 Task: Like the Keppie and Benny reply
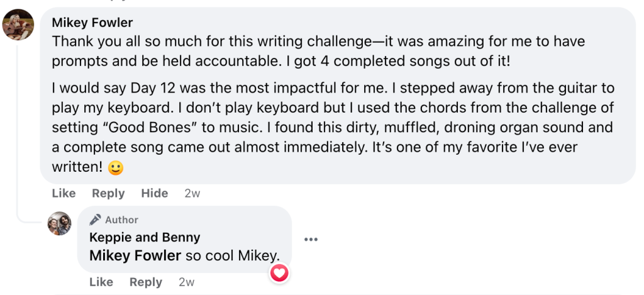(x=101, y=282)
